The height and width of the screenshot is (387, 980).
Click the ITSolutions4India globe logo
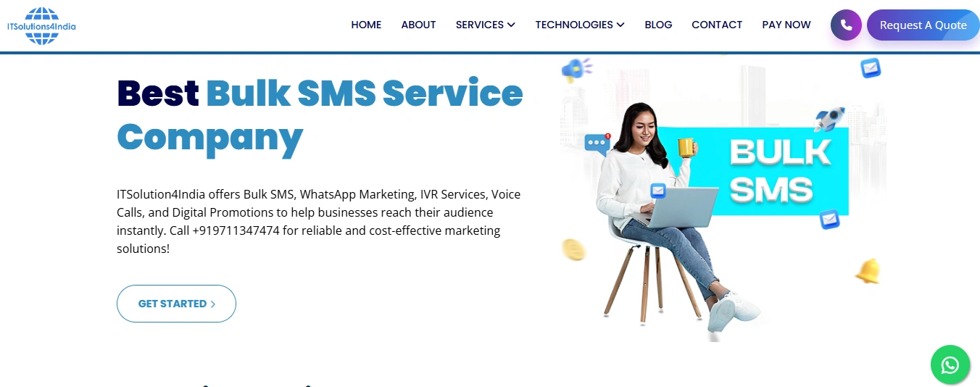coord(41,26)
